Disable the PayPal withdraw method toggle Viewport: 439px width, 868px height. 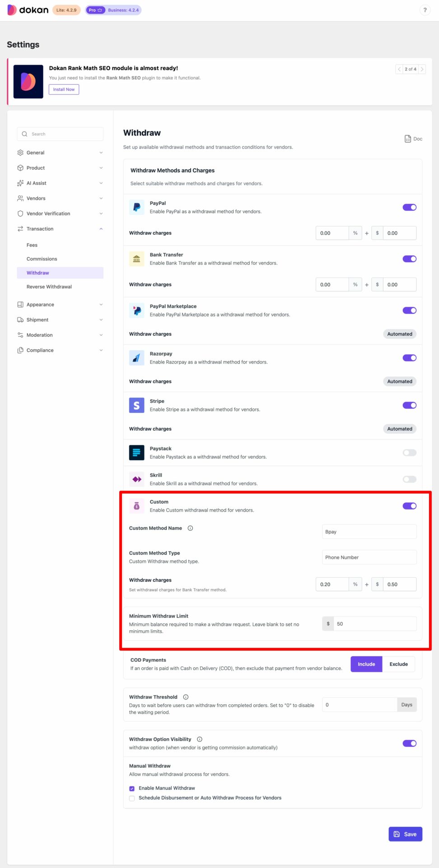tap(410, 208)
